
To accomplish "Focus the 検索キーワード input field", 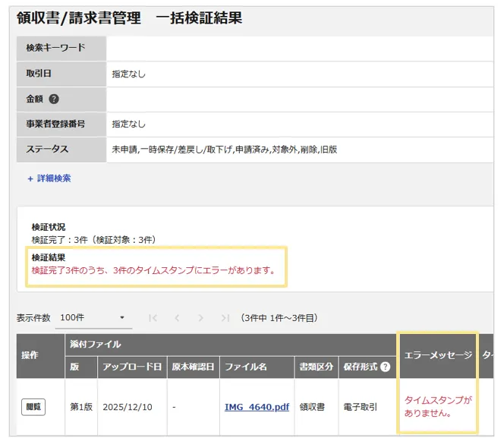I will tap(300, 48).
